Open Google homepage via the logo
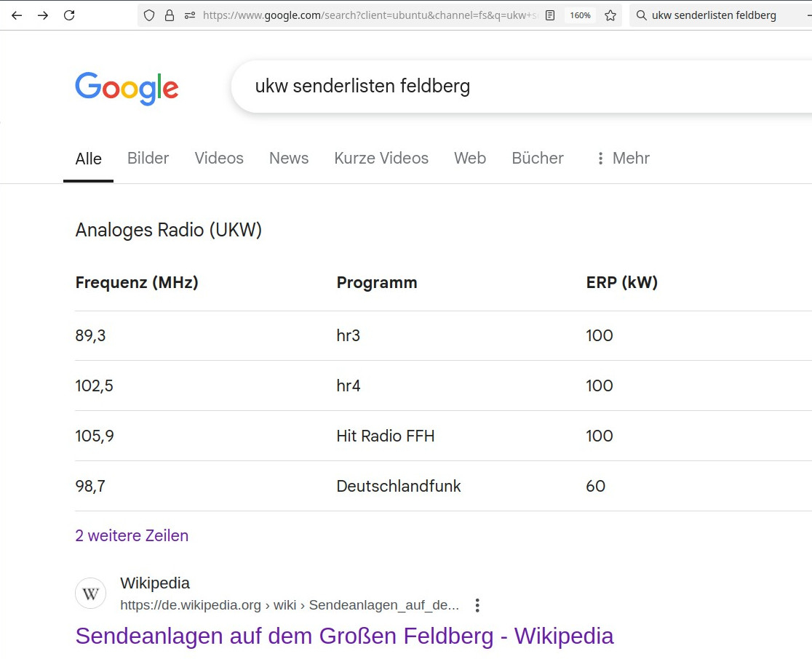Viewport: 812px width, 659px height. tap(127, 89)
